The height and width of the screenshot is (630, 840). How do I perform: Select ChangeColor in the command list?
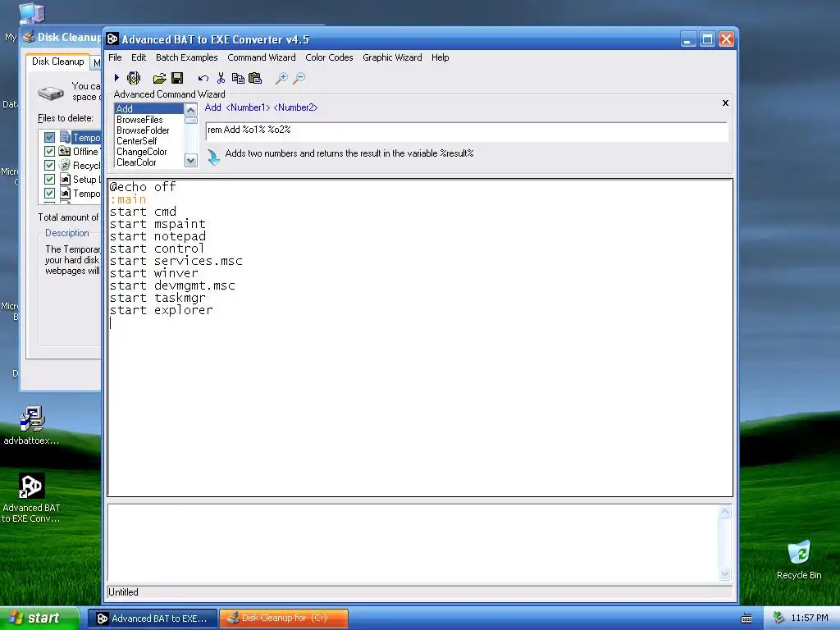click(149, 152)
